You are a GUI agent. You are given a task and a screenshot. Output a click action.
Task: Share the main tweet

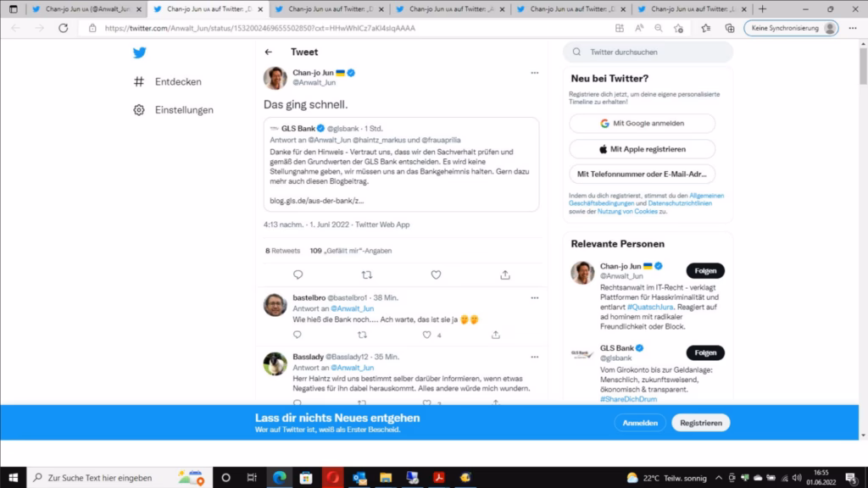pyautogui.click(x=505, y=274)
